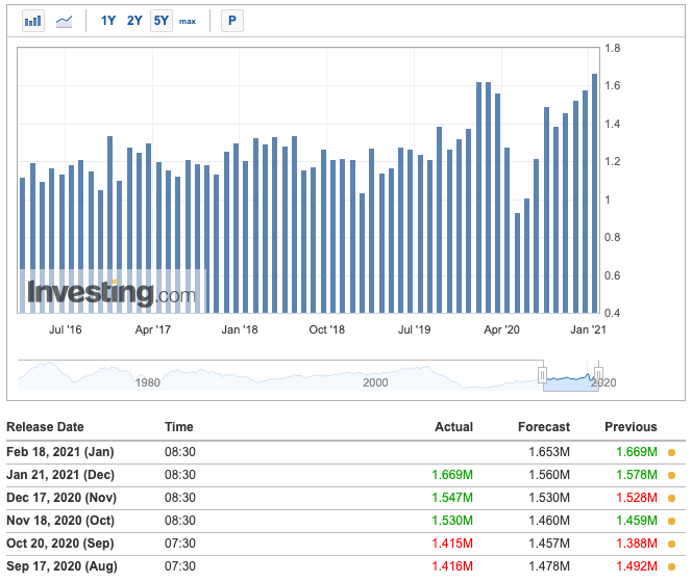Click the orange dot in Oct 20, 2020 row
The image size is (691, 581).
[672, 544]
